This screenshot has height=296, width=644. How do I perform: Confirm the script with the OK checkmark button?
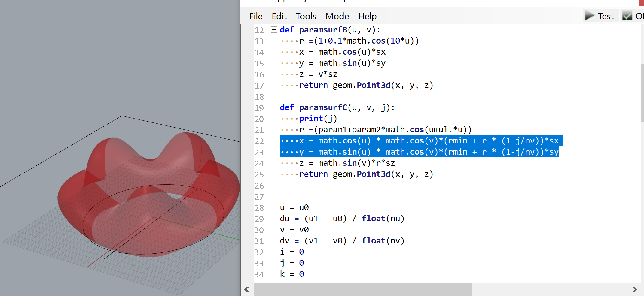coord(632,16)
